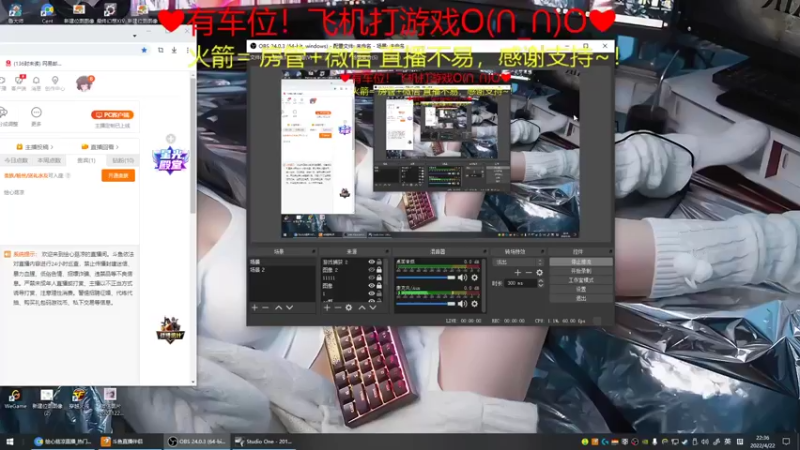This screenshot has width=800, height=450.
Task: Switch to the 本周点数 tab on the Douyu page
Action: pos(49,160)
